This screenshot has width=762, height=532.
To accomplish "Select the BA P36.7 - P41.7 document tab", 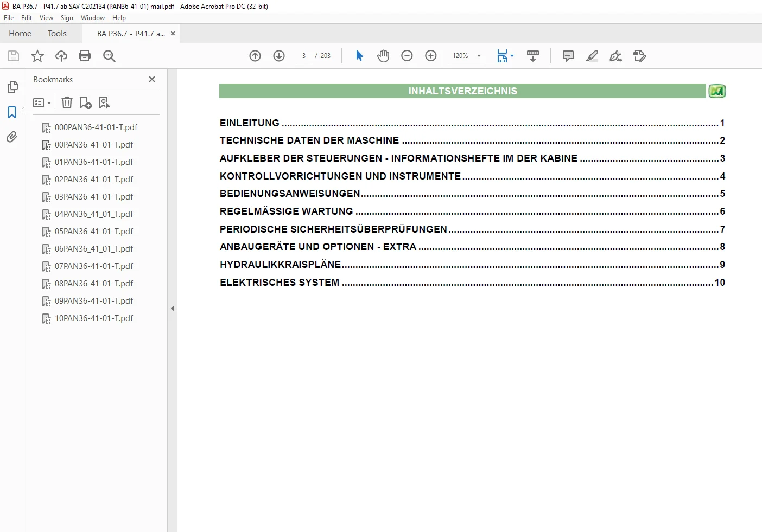I will [x=131, y=34].
